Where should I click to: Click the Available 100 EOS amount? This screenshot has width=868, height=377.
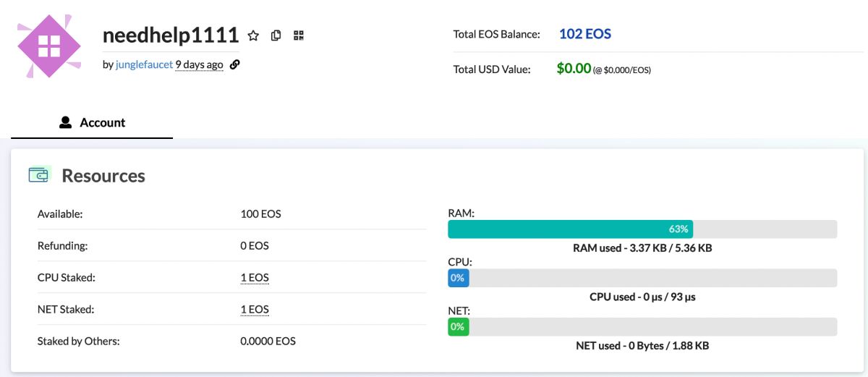click(260, 214)
